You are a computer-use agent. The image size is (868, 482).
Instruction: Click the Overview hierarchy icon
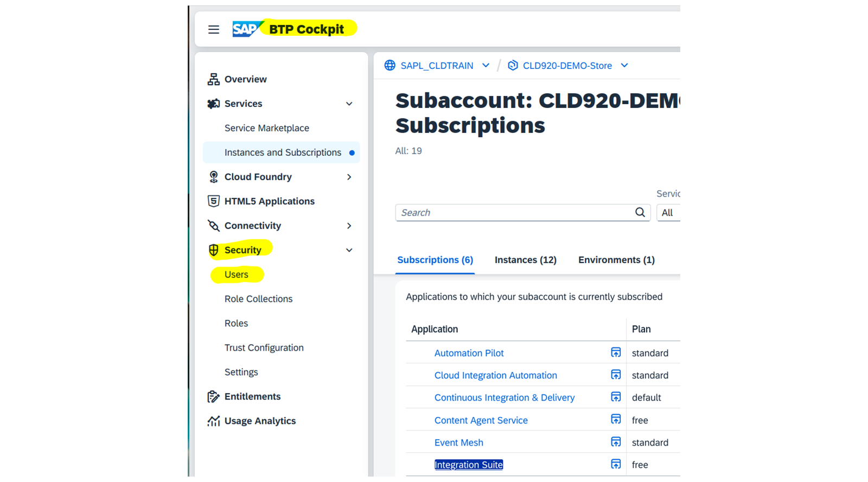click(214, 79)
